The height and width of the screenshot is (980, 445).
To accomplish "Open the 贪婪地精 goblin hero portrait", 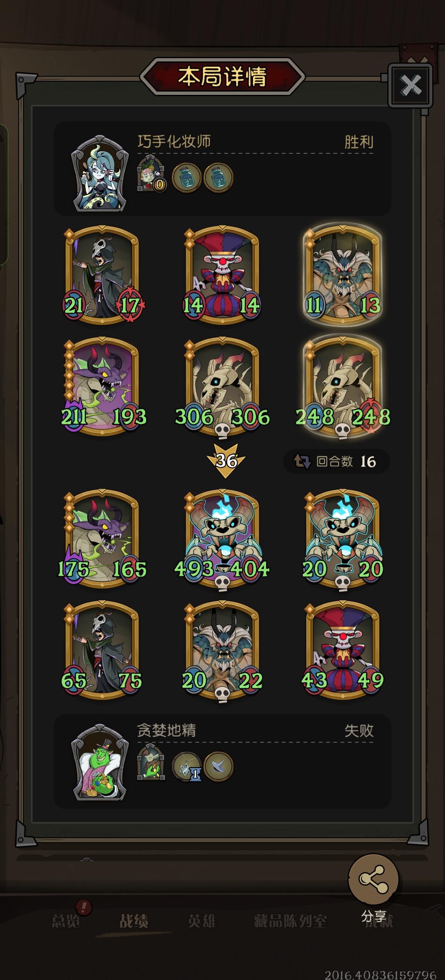I will click(x=100, y=762).
